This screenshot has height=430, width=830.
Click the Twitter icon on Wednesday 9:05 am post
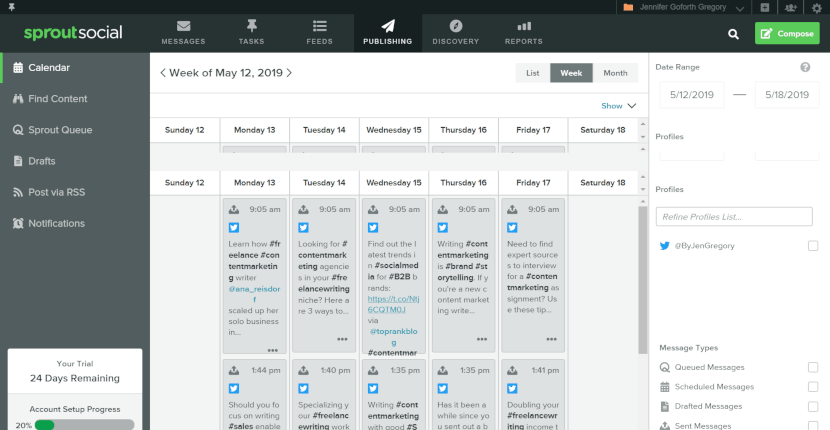[x=373, y=228]
